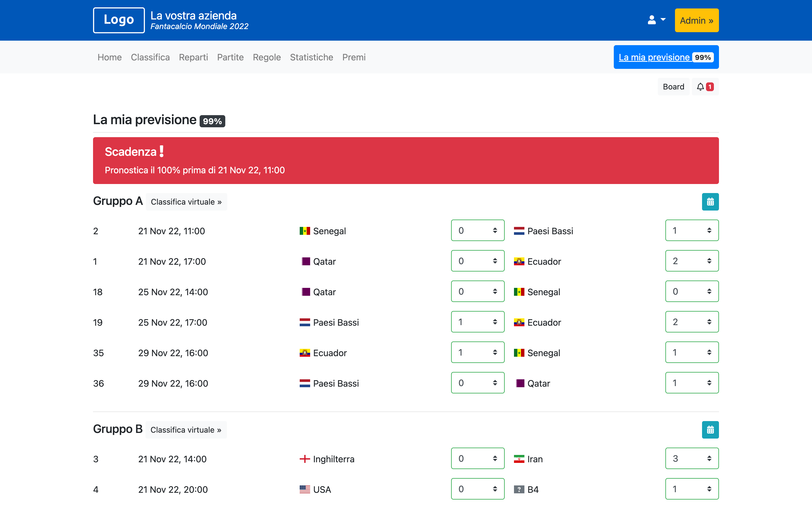Click date 25 Nov 22, 14:00
This screenshot has width=812, height=508.
tap(173, 292)
